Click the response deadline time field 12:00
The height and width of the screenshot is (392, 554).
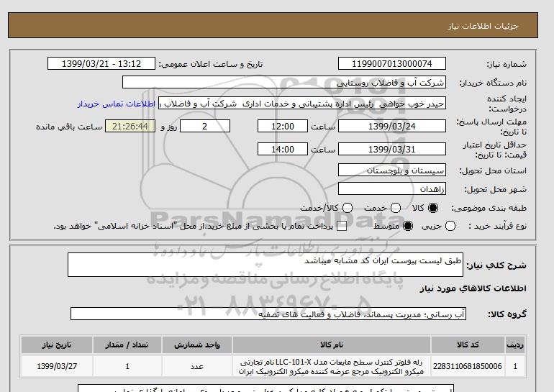283,127
